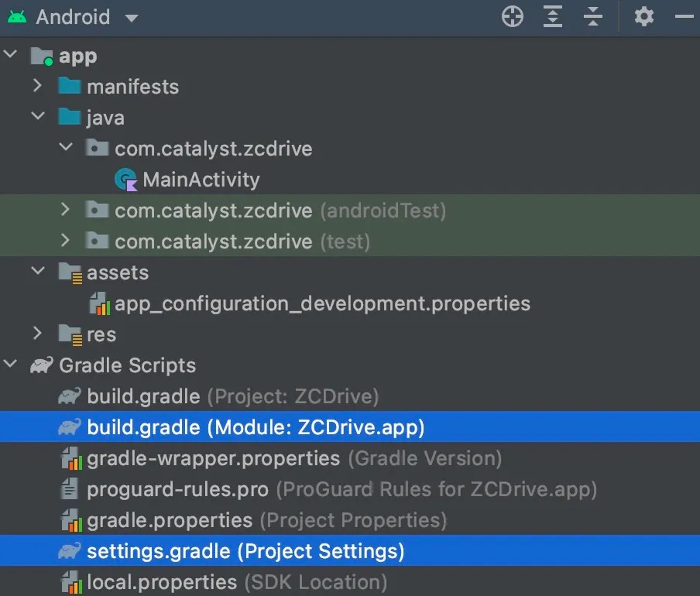The height and width of the screenshot is (596, 700).
Task: Expand com.catalyst.zcdrive (test) chevron
Action: pyautogui.click(x=65, y=240)
